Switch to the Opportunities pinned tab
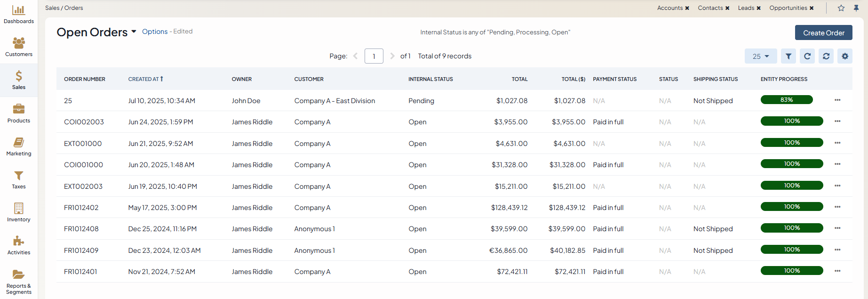The image size is (868, 299). tap(788, 8)
